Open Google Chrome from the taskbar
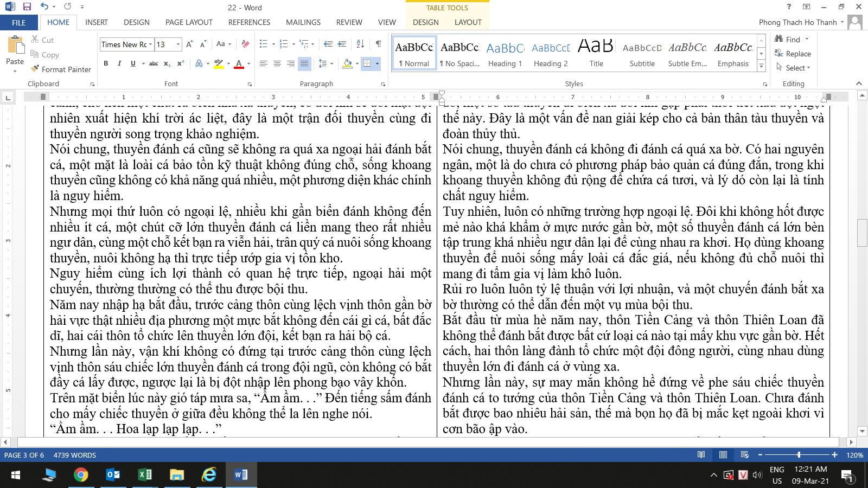This screenshot has height=488, width=868. click(81, 475)
